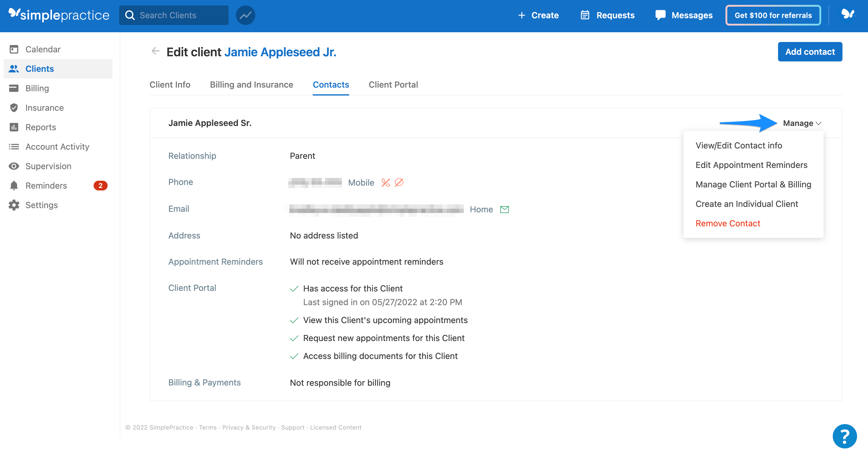Choose Edit Appointment Reminders
The image size is (868, 460).
(x=751, y=165)
